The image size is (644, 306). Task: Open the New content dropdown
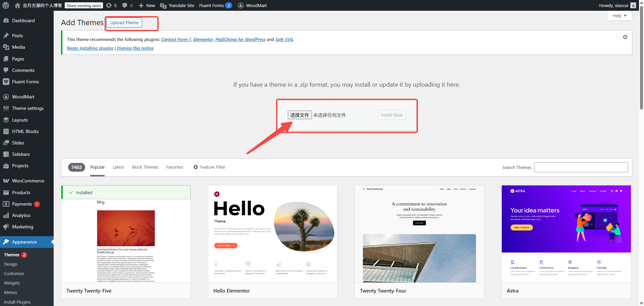[x=147, y=5]
